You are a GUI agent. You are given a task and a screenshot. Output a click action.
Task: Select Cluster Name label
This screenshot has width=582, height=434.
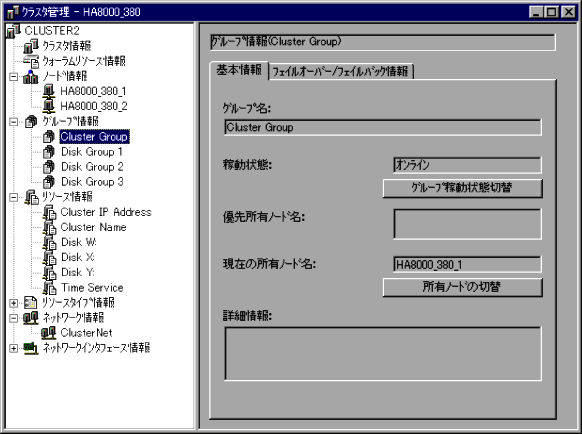(x=94, y=227)
